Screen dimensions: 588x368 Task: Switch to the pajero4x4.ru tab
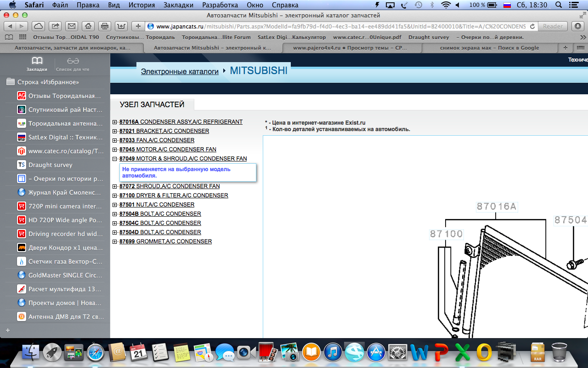pos(351,47)
